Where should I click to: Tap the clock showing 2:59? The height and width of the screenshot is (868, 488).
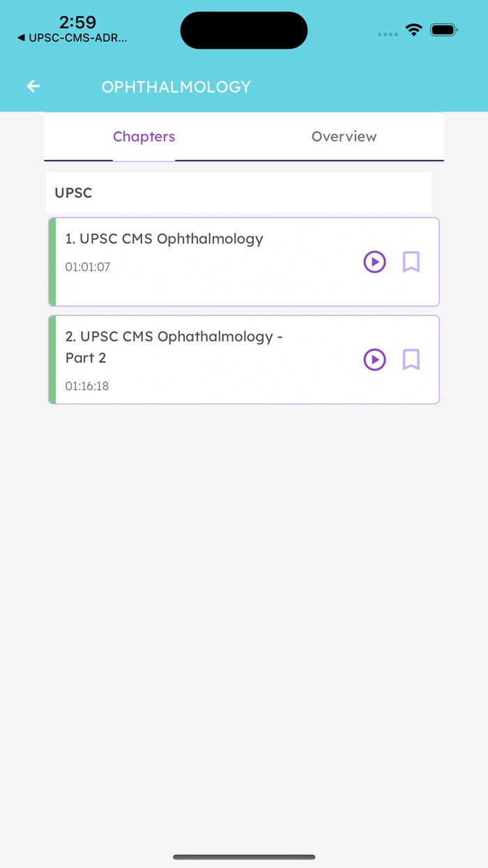(77, 22)
